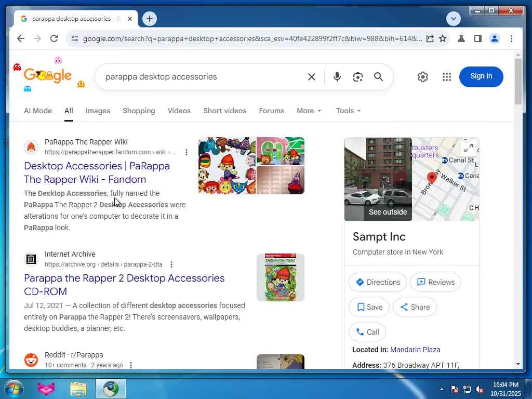532x399 pixels.
Task: Expand the More dropdown
Action: pyautogui.click(x=309, y=111)
